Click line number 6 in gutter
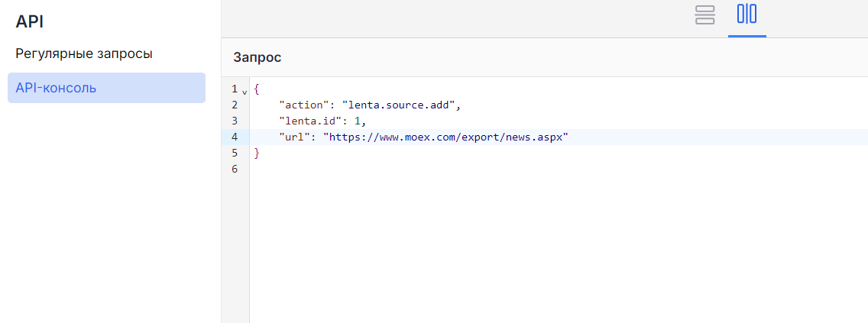The image size is (868, 323). 235,170
